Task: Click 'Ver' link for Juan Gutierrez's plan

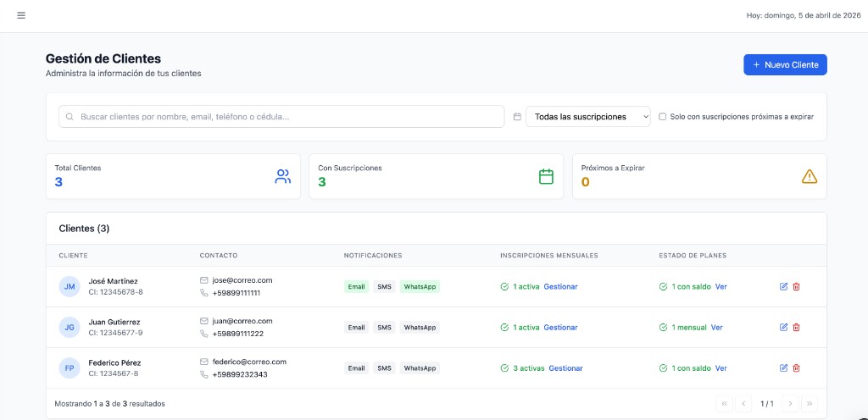Action: tap(716, 327)
